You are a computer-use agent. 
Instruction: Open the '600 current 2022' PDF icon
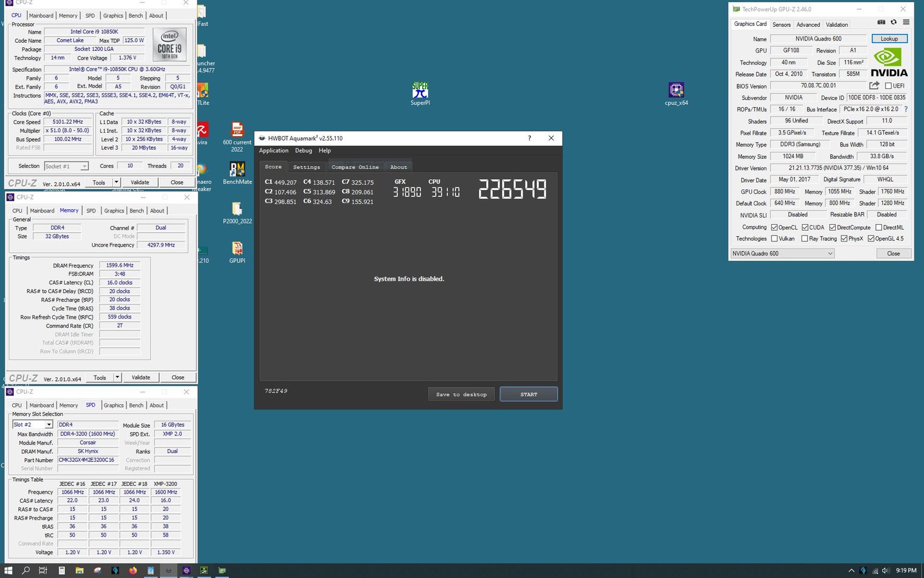click(x=237, y=137)
